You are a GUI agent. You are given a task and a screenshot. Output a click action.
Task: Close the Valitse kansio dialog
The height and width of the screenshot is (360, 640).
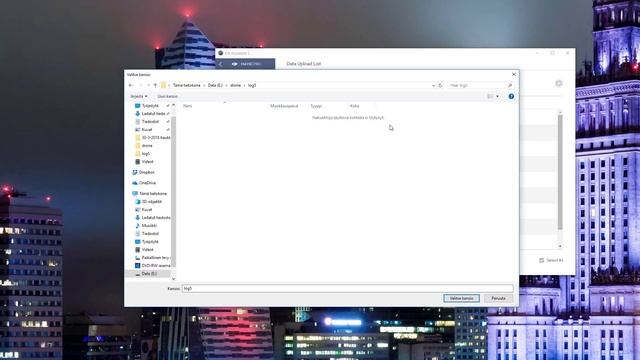tap(514, 74)
